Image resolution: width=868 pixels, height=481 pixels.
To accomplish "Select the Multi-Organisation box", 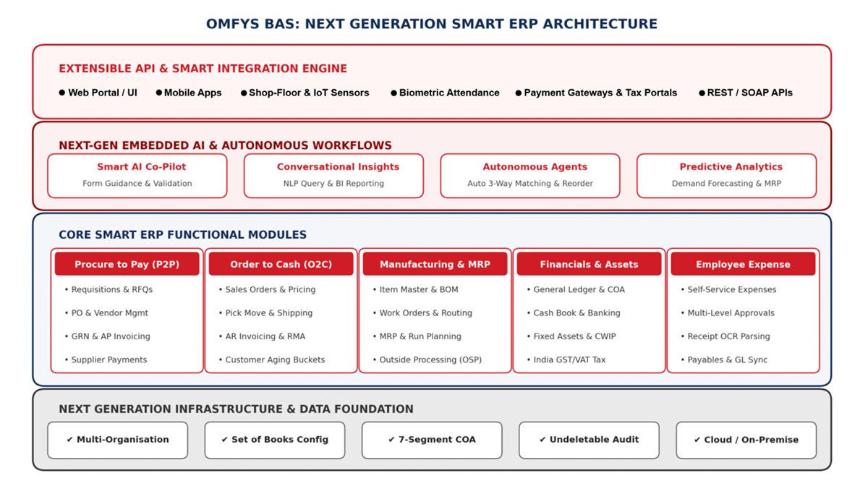I will coord(117,440).
